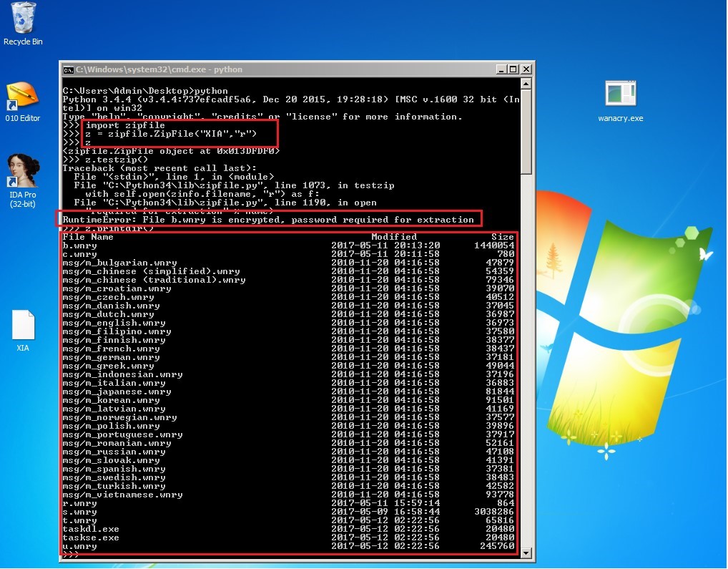This screenshot has height=569, width=728.
Task: Select the Recycle Bin desktop icon
Action: (23, 24)
